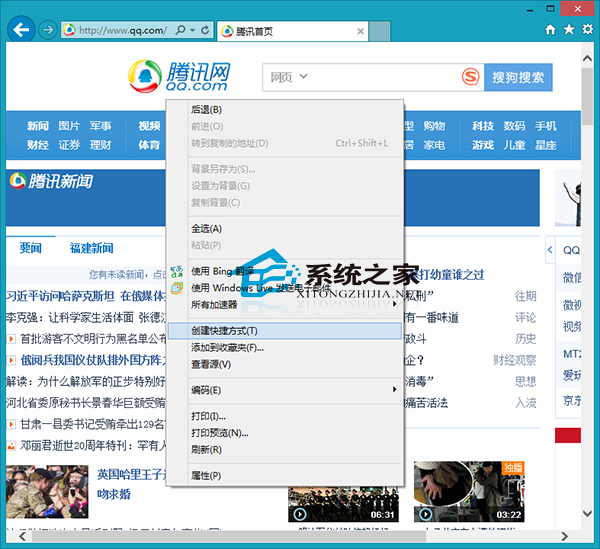
Task: Close the 腾讯首页 tab
Action: coord(360,31)
